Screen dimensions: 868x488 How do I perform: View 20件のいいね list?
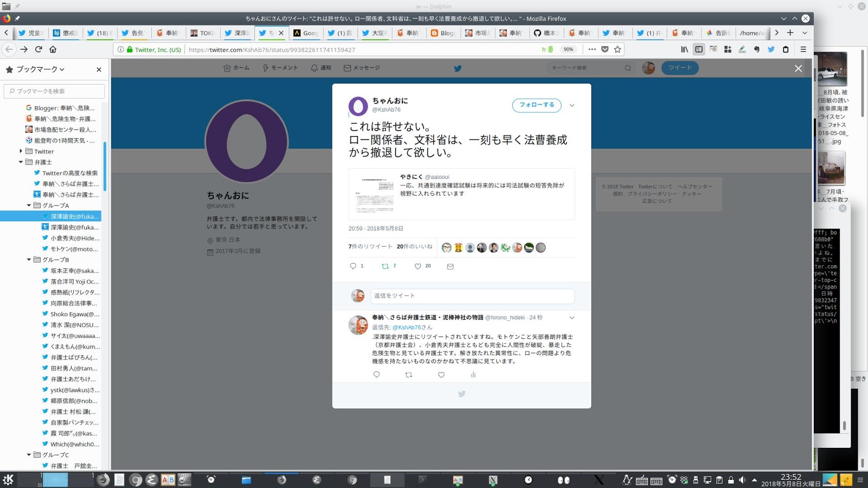tap(414, 247)
